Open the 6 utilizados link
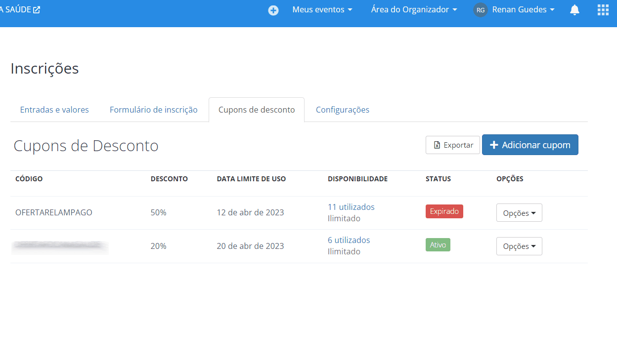The width and height of the screenshot is (617, 364). click(349, 240)
